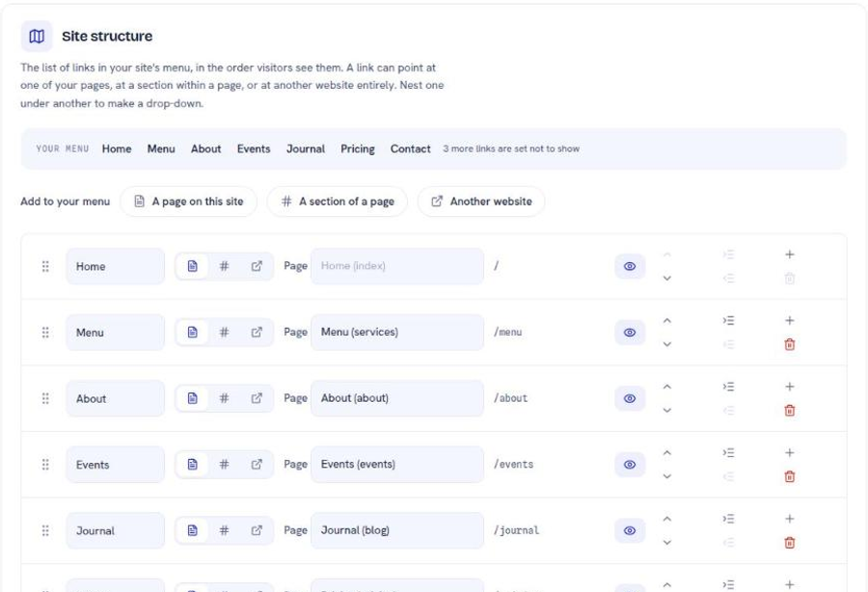Click About in the menu preview

click(206, 148)
